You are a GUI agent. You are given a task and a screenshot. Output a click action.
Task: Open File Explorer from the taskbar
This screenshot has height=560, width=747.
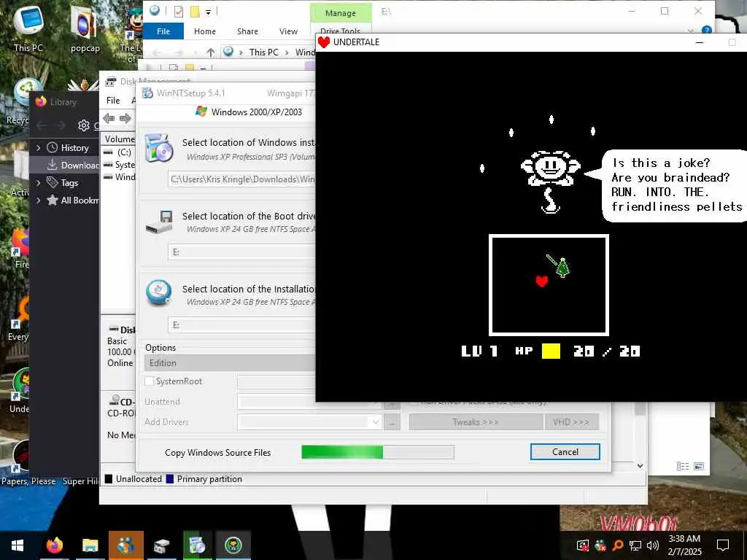[90, 545]
